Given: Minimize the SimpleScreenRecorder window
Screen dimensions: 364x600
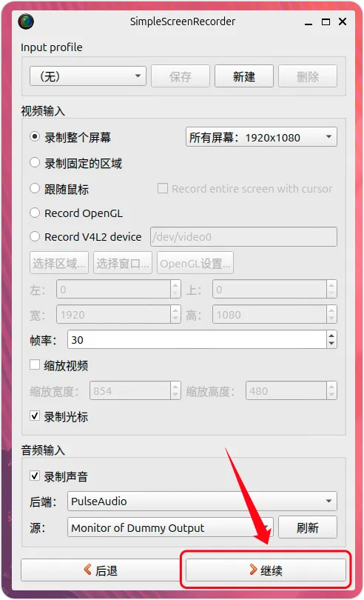Looking at the screenshot, I should [x=309, y=24].
